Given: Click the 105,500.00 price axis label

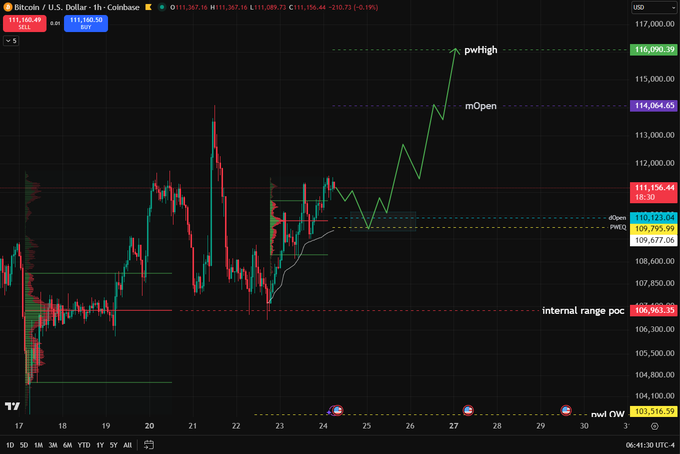Looking at the screenshot, I should (655, 353).
